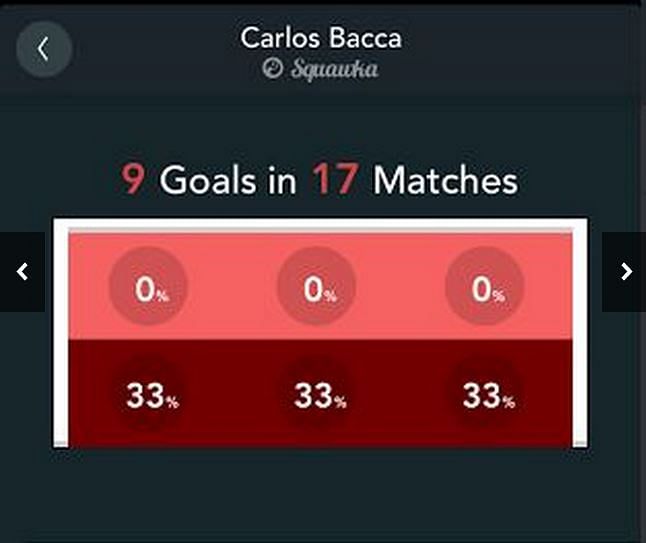This screenshot has width=646, height=543.
Task: Select the upper-middle 0% goal zone circle
Action: click(316, 288)
